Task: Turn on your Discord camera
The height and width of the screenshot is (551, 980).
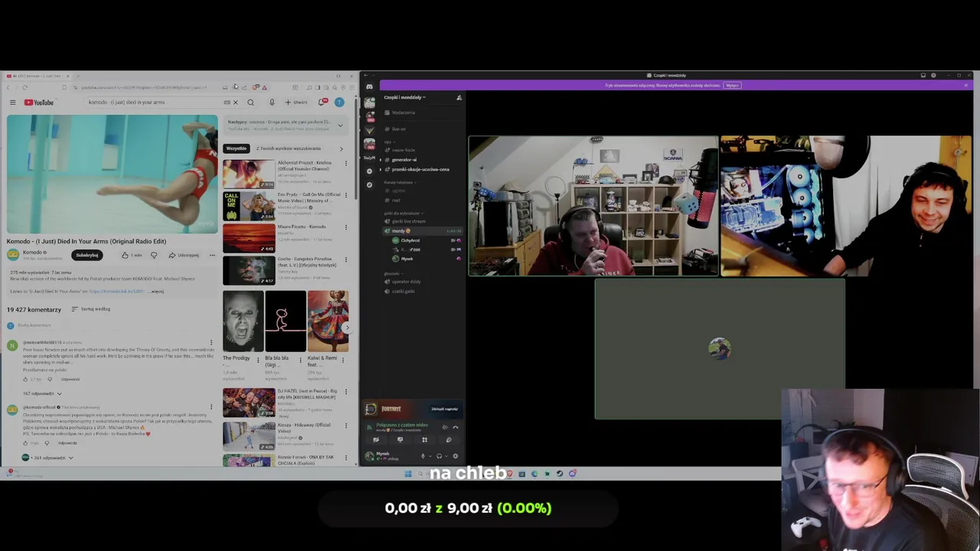Action: point(375,439)
